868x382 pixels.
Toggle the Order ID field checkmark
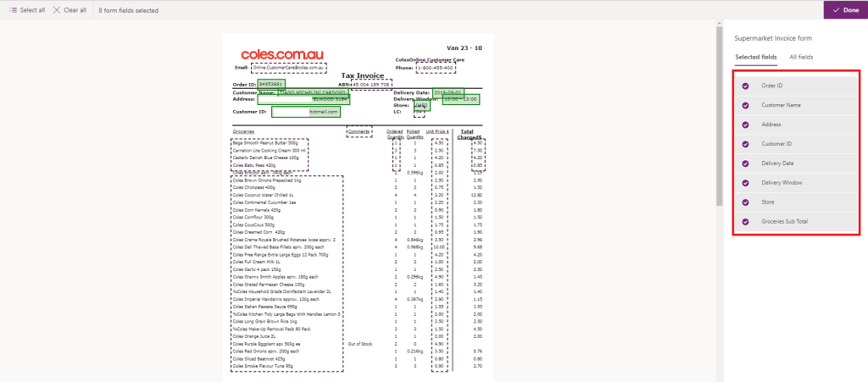tap(745, 86)
